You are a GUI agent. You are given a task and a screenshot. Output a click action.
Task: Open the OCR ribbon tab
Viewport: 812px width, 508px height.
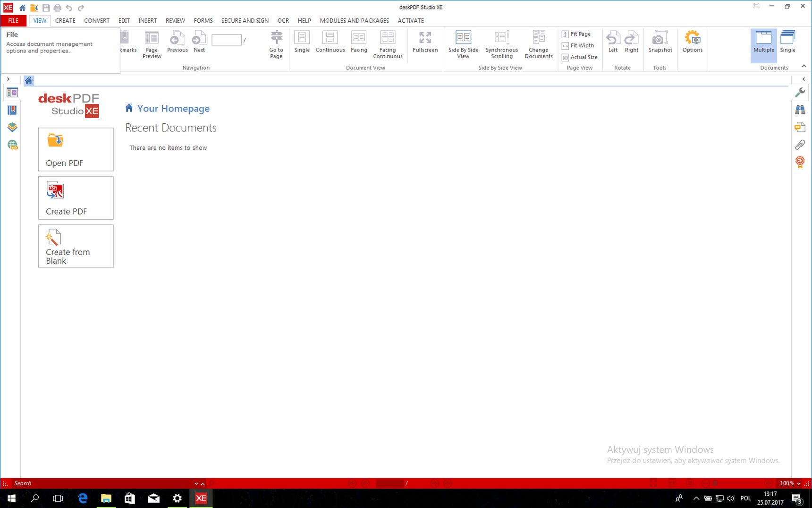pyautogui.click(x=283, y=21)
